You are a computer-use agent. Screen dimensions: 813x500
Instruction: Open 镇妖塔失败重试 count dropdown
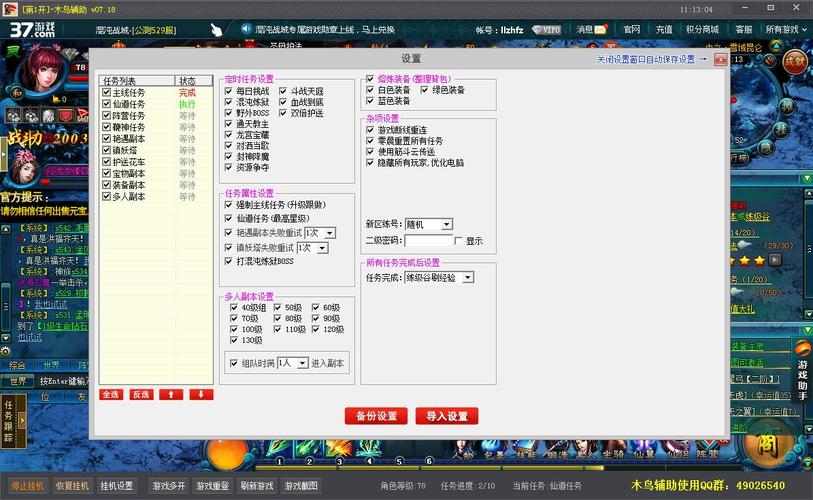(x=323, y=248)
